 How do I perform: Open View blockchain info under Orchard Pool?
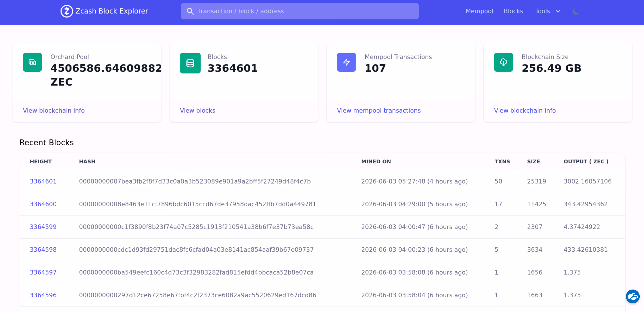click(54, 110)
